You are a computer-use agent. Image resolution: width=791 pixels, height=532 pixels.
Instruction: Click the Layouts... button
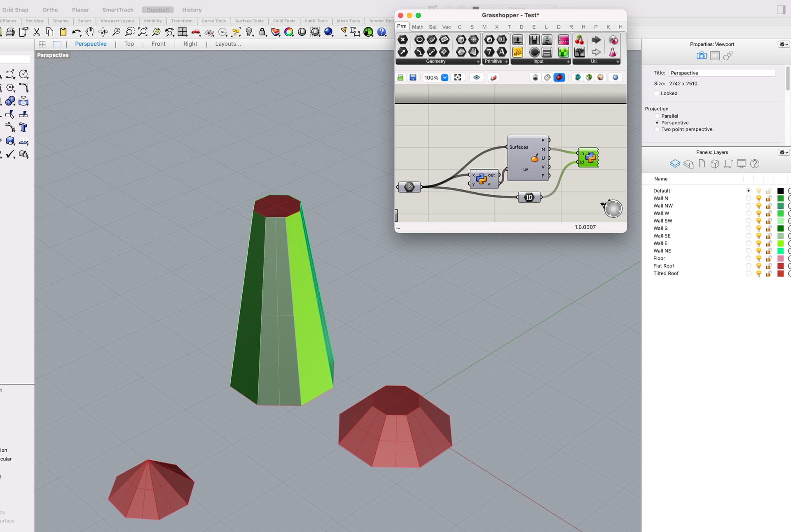(x=228, y=44)
